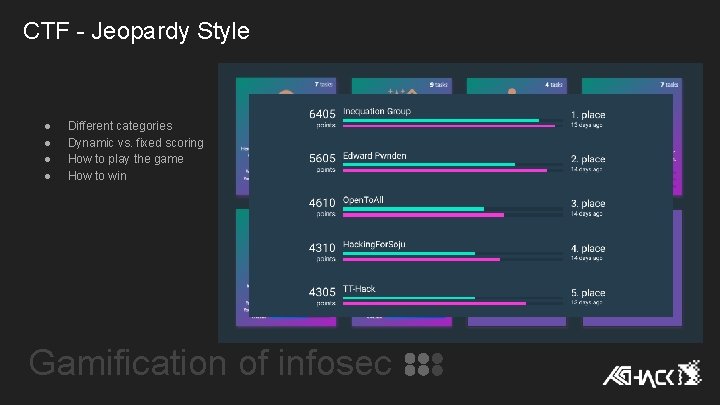The width and height of the screenshot is (720, 405).
Task: Select the 'Dynamic vs. fixed scoring' bullet
Action: [135, 143]
